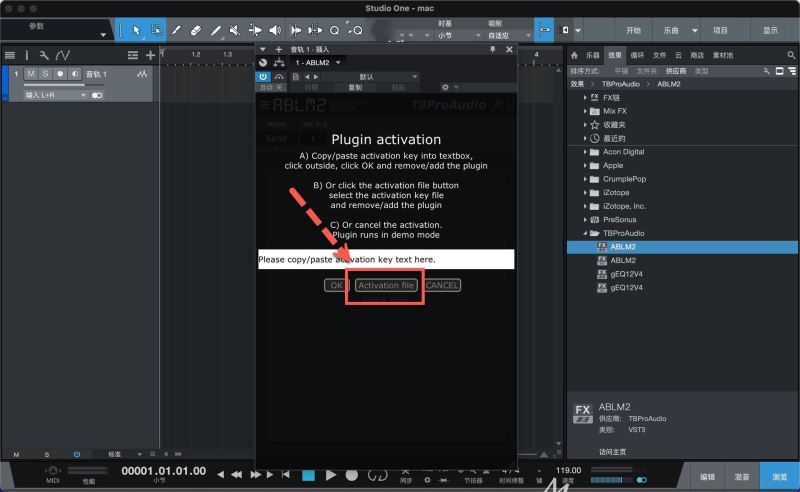Click the Activation file button
The image size is (800, 492).
coord(386,285)
